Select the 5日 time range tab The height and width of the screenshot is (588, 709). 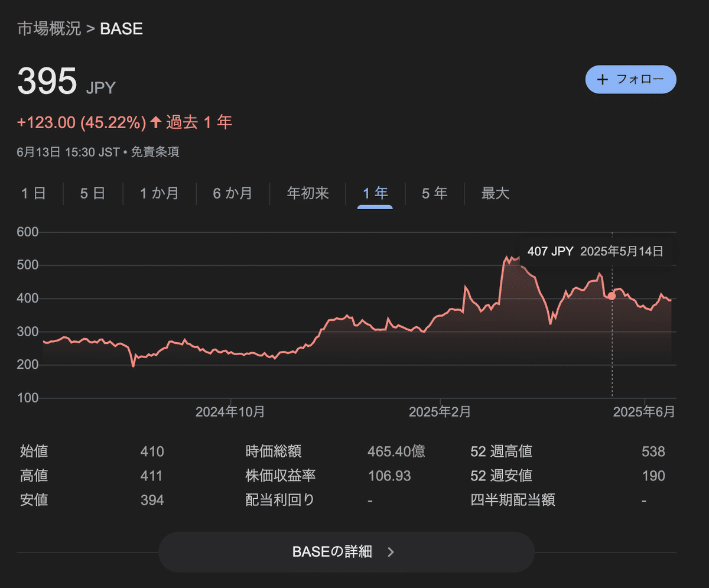click(x=92, y=193)
